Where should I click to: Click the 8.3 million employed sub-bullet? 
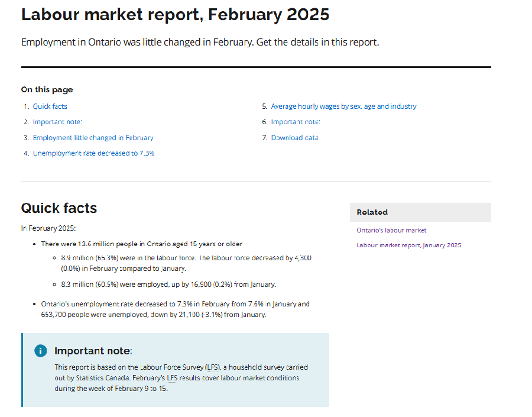168,285
